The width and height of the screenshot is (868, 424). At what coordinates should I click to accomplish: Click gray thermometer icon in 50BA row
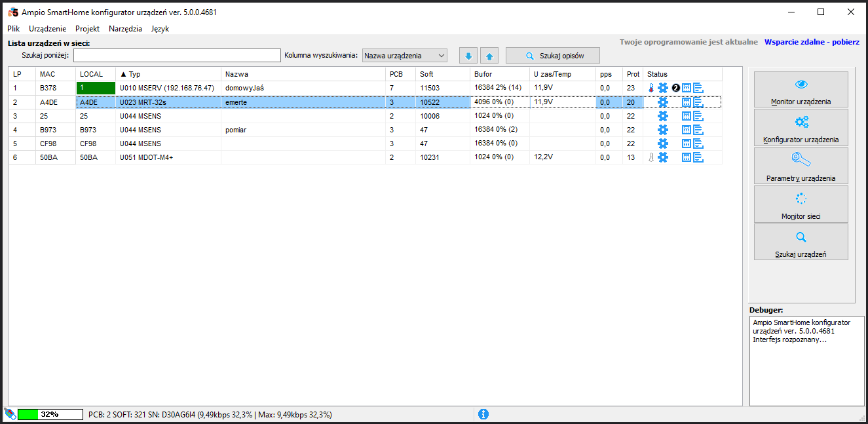point(651,157)
